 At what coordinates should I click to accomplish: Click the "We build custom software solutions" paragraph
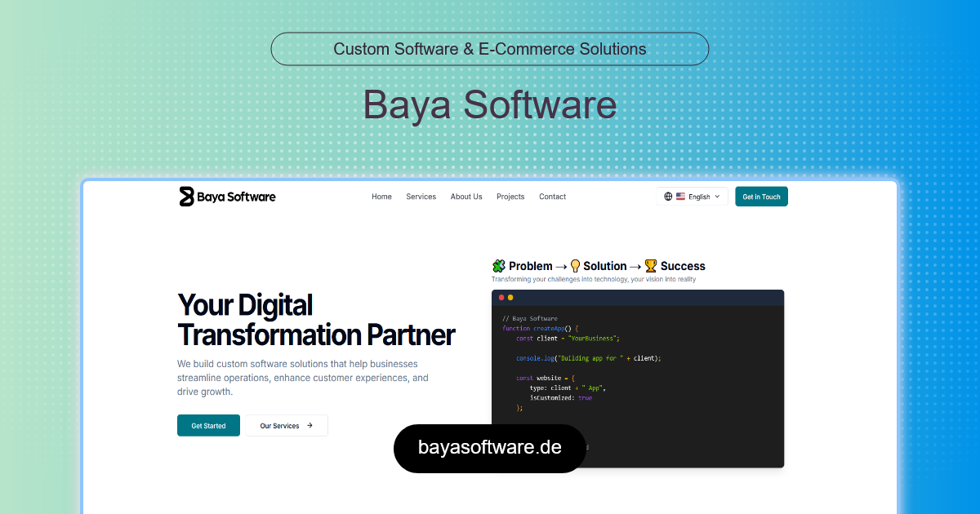point(302,378)
